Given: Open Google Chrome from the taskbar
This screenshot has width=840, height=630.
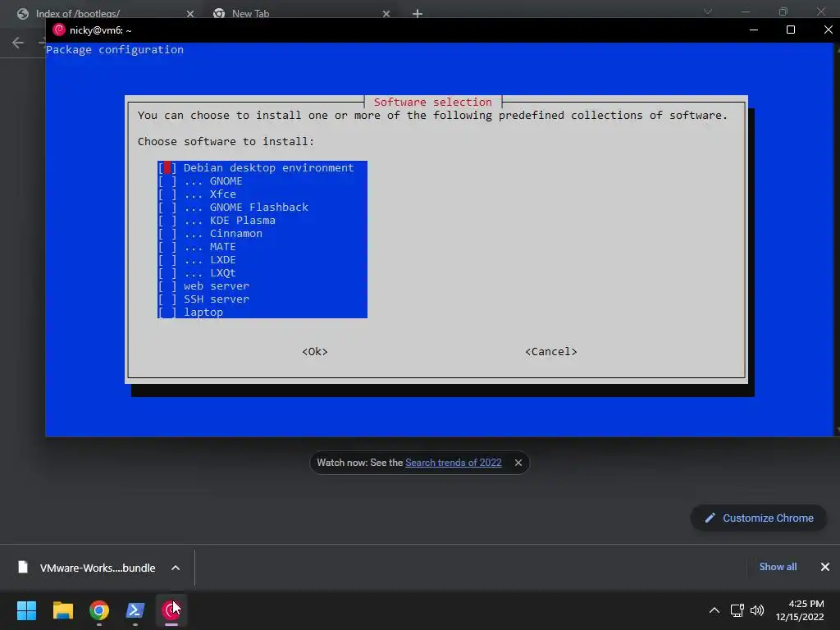Looking at the screenshot, I should click(x=99, y=610).
